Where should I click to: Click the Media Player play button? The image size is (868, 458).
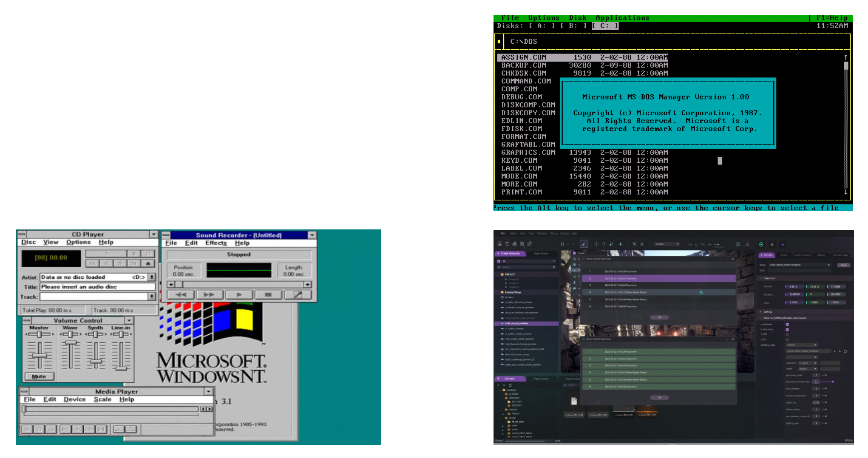27,429
